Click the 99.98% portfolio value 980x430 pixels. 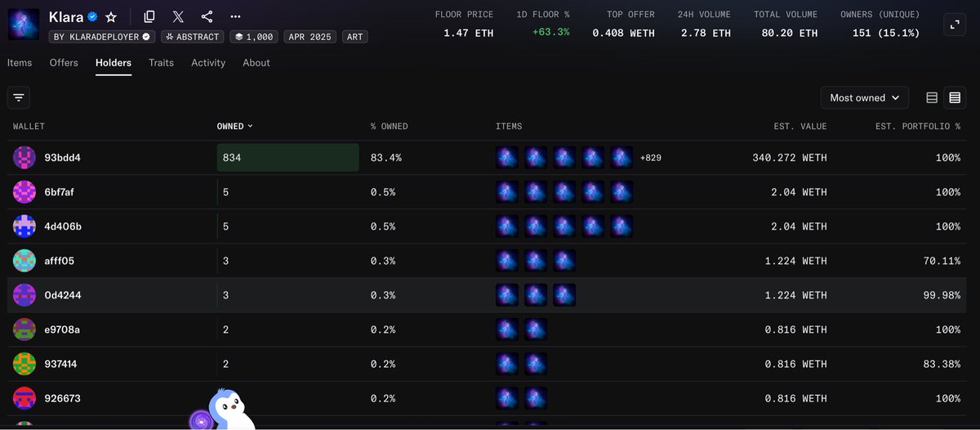(942, 295)
